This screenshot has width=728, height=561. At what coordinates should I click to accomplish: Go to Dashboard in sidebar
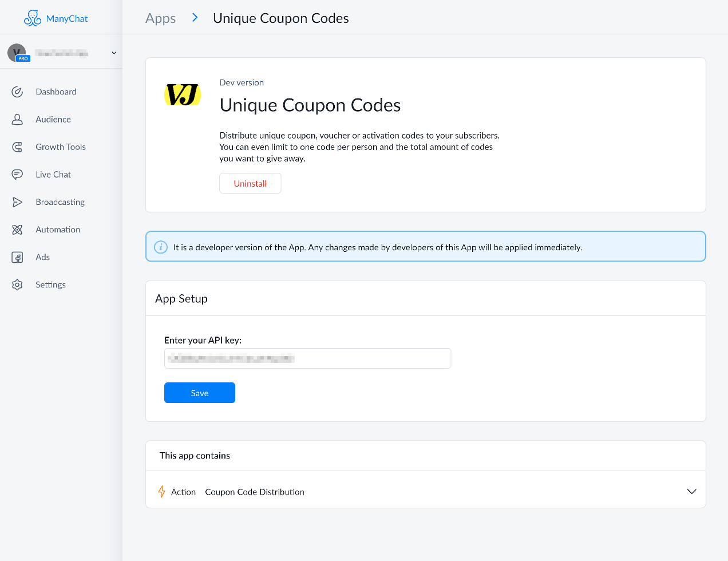(56, 92)
